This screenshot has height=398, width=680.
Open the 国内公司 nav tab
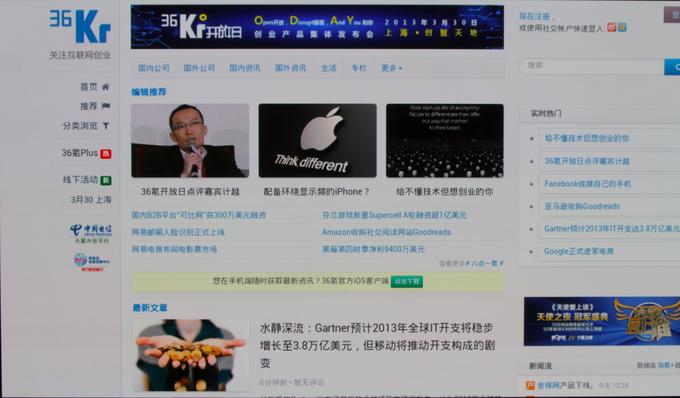pyautogui.click(x=154, y=68)
